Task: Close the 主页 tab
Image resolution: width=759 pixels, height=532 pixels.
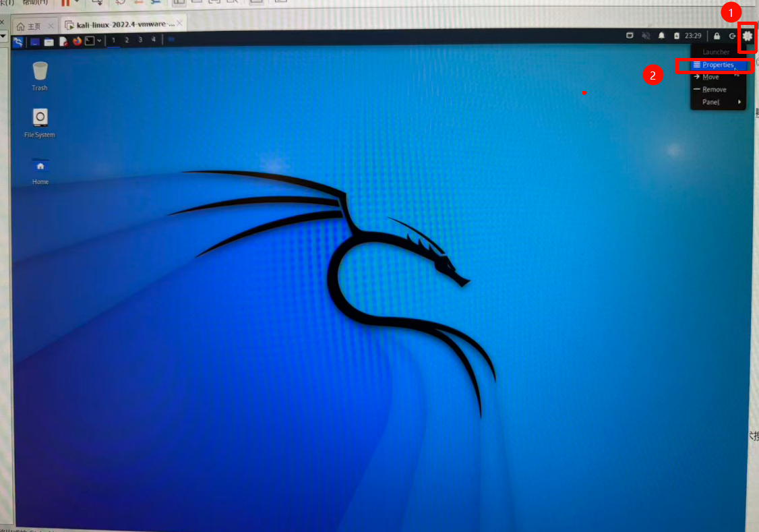Action: pyautogui.click(x=51, y=26)
